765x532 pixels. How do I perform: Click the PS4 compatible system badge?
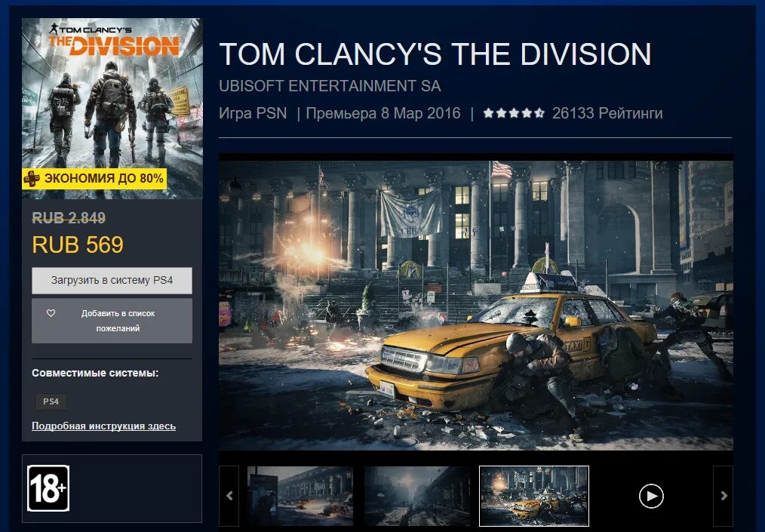click(51, 401)
